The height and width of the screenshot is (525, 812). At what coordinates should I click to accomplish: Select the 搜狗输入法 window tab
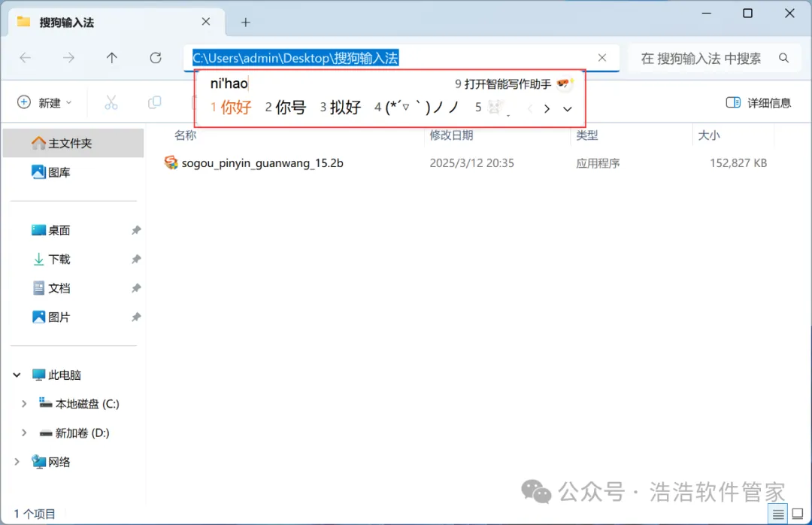117,23
